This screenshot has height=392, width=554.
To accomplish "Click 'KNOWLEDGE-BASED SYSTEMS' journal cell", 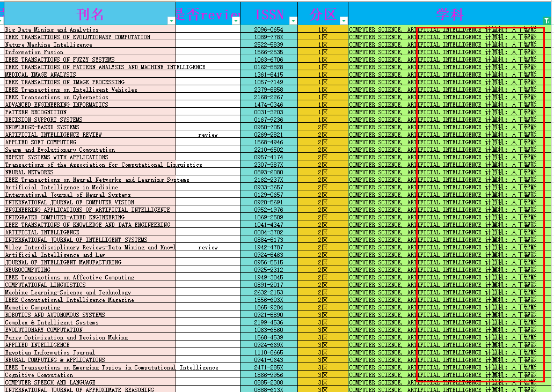I will 90,127.
